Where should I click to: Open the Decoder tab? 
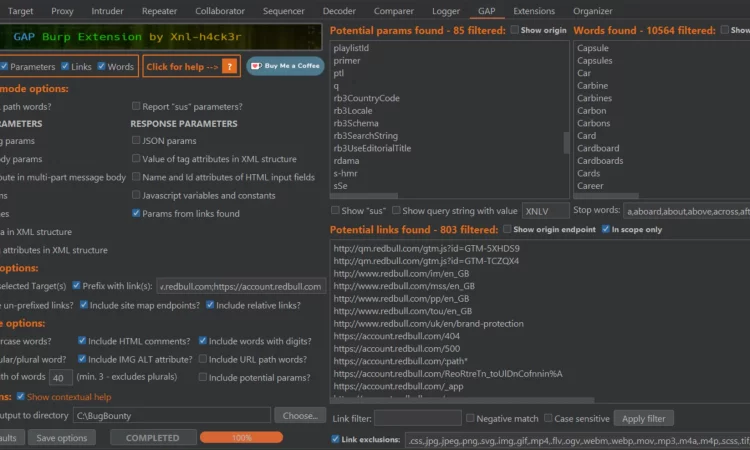click(339, 11)
